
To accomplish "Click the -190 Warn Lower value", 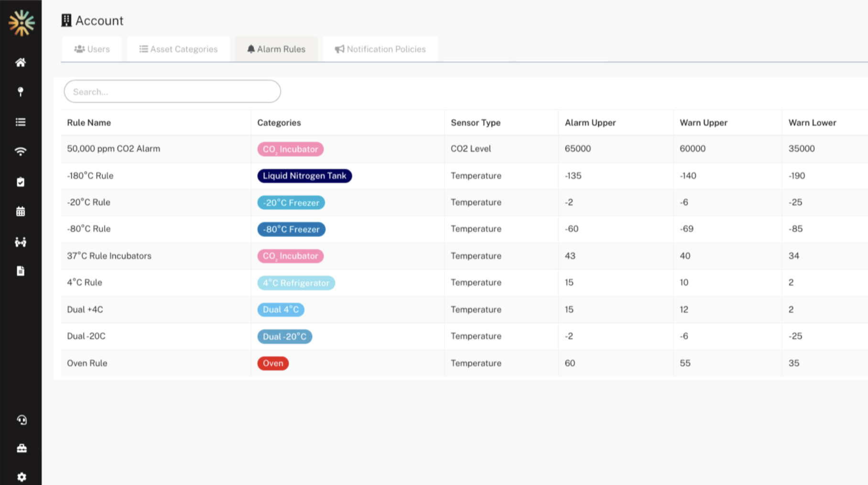I will (797, 176).
